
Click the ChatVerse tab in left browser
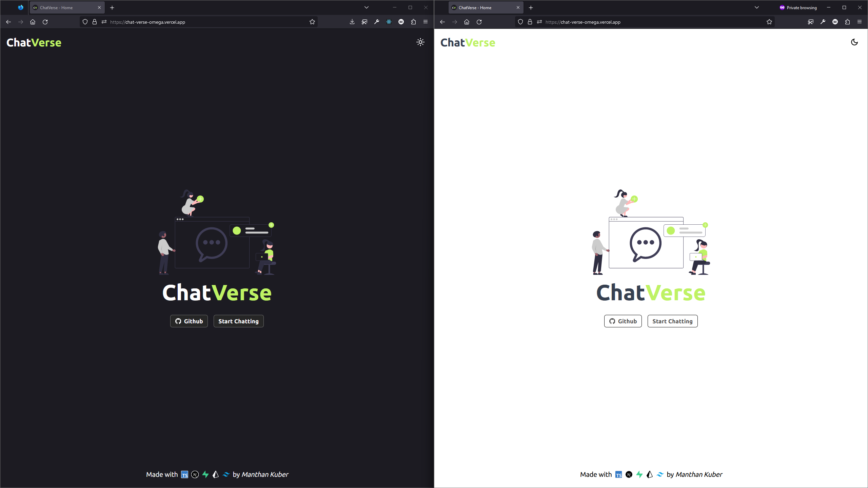[x=66, y=7]
